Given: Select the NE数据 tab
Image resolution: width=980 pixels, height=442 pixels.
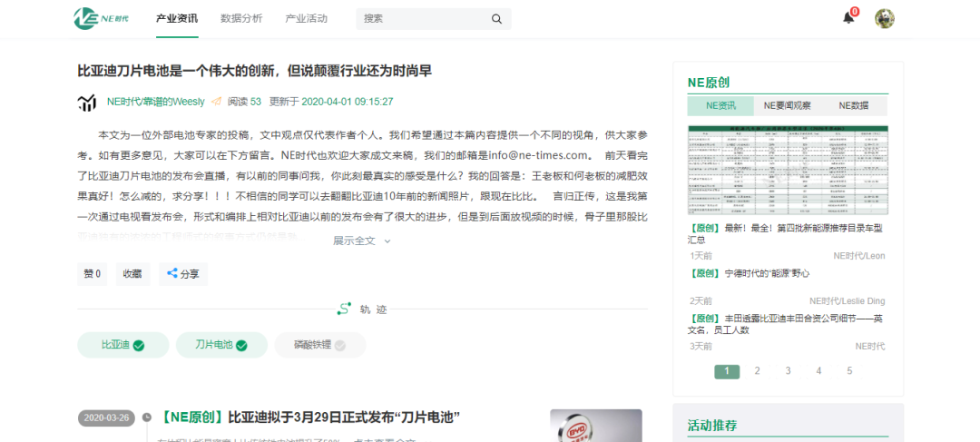Looking at the screenshot, I should coord(854,105).
